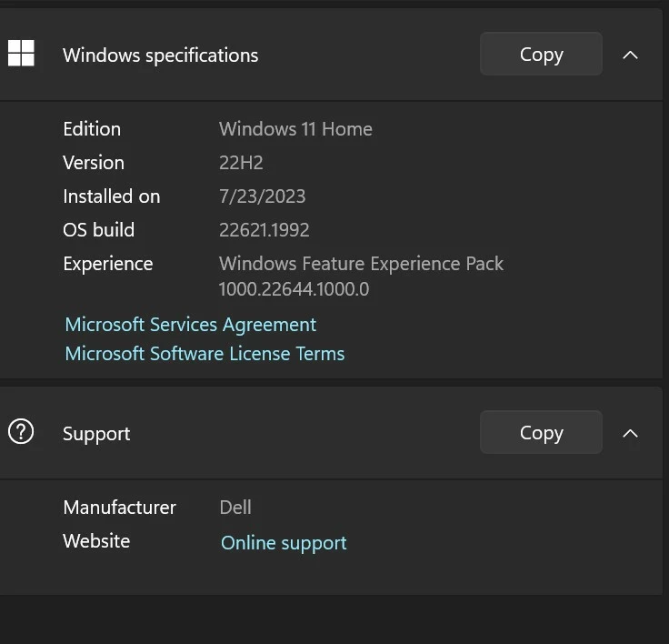The image size is (669, 644).
Task: Click the Support section heading
Action: point(96,434)
